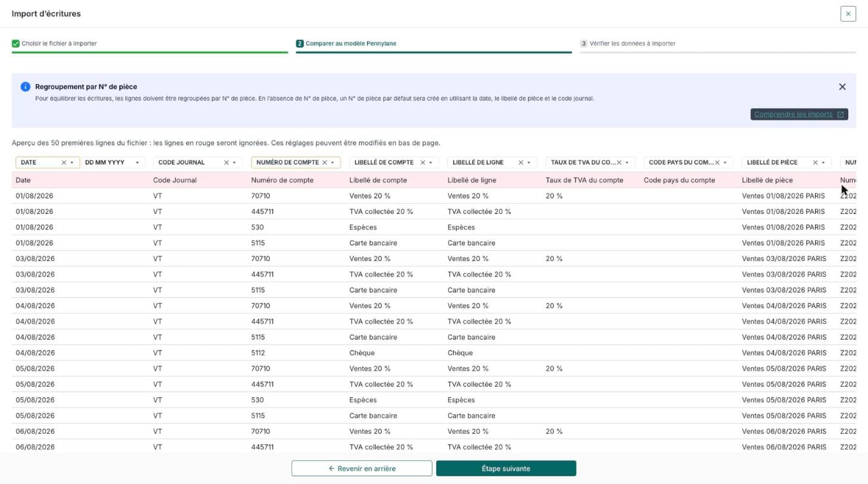868x484 pixels.
Task: Select step Vérifier les données à importer
Action: pyautogui.click(x=627, y=44)
